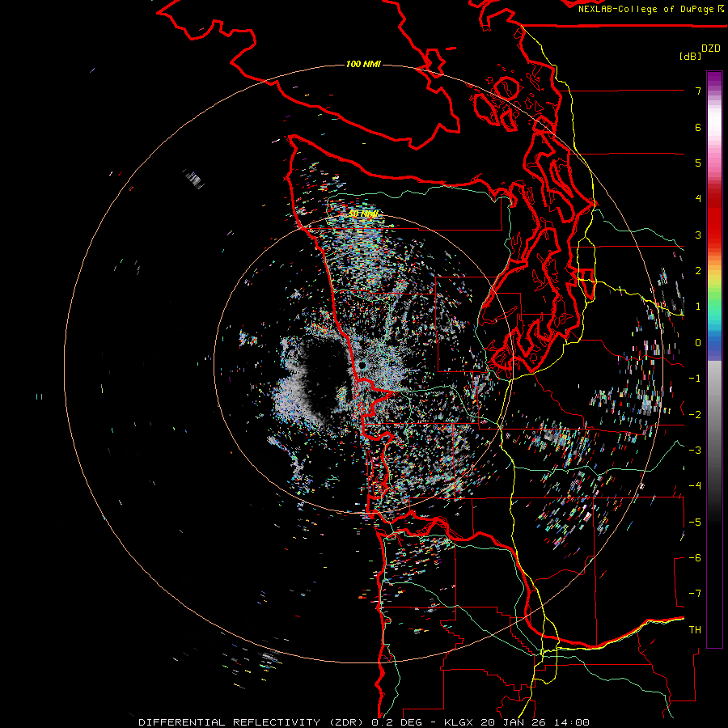Viewport: 728px width, 728px height.
Task: Click the 50 NMI range ring label
Action: (x=363, y=214)
